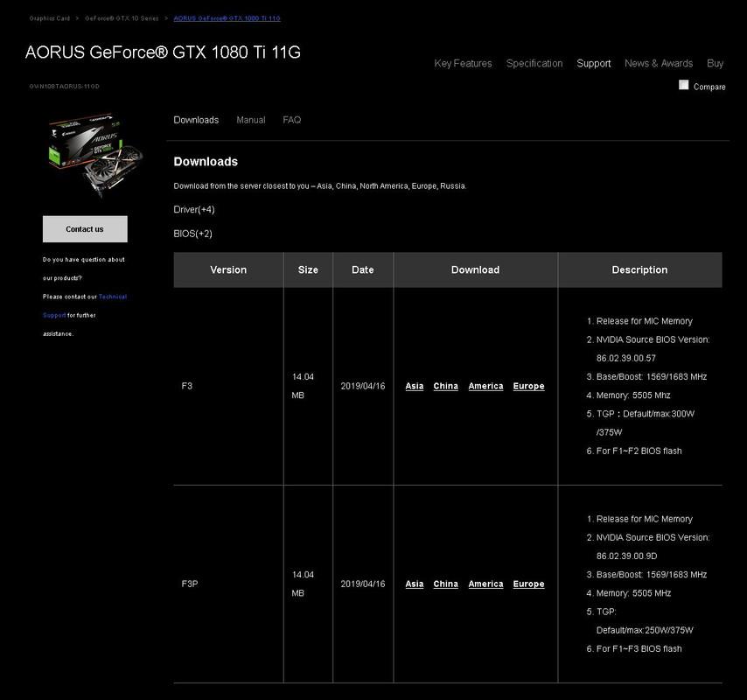Switch to the Manual sub-tab
The image size is (747, 700).
pyautogui.click(x=250, y=120)
